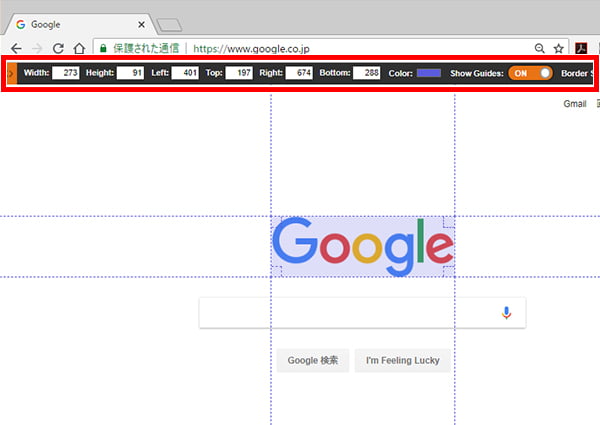Click the I'm Feeling Lucky button
The width and height of the screenshot is (600, 425).
coord(402,360)
